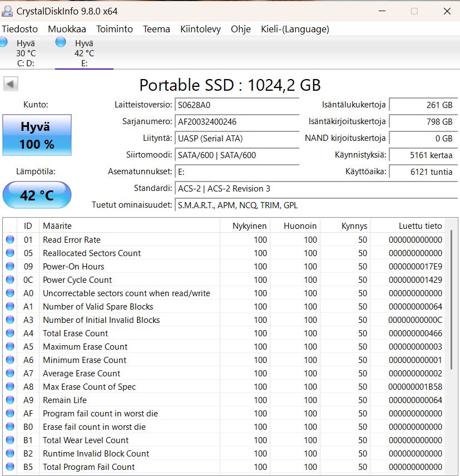Click the blue status orb above E:
Viewport: 460px width, 476px height.
coord(61,42)
